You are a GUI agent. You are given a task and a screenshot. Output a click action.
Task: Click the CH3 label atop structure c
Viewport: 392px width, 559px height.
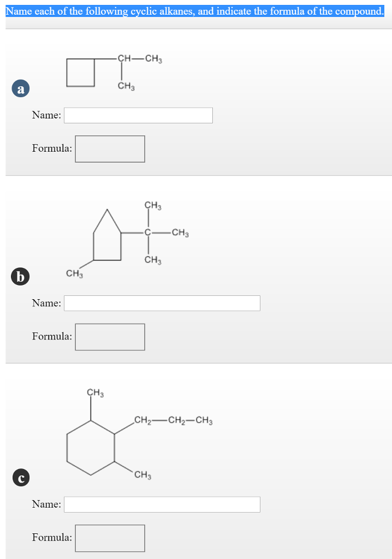point(94,392)
